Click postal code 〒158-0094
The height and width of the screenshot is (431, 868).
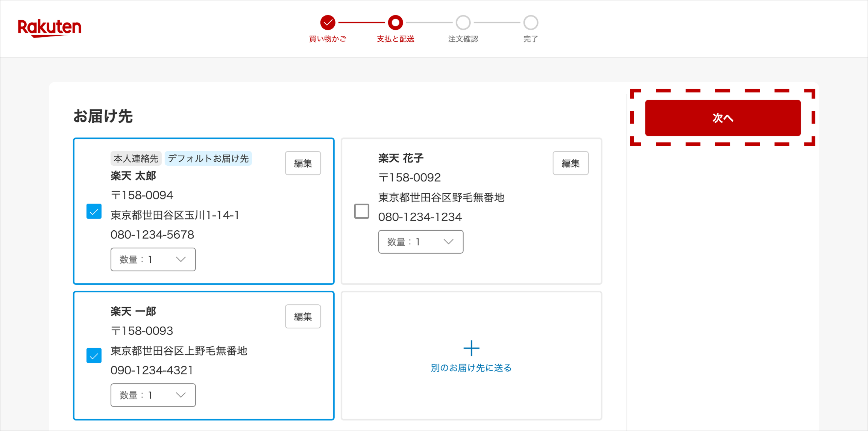click(x=142, y=195)
